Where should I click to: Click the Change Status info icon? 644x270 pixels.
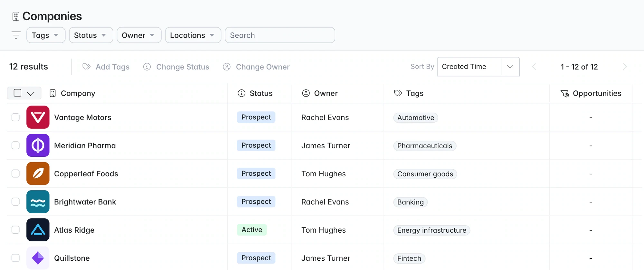point(147,67)
